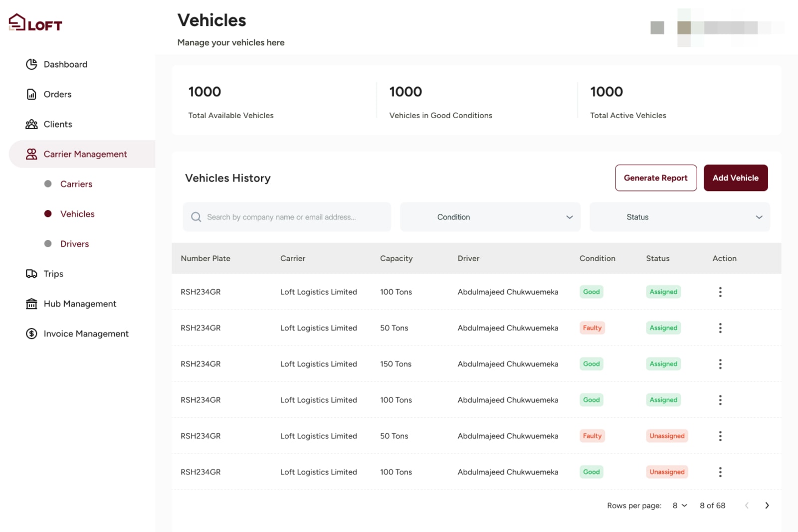Select Vehicles in the sidebar submenu
The width and height of the screenshot is (798, 532).
click(77, 214)
